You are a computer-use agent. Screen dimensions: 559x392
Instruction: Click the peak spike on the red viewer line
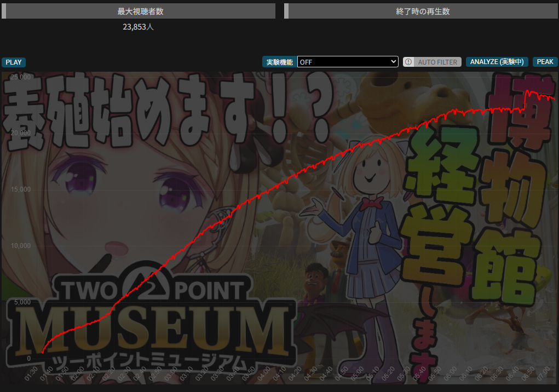528,91
